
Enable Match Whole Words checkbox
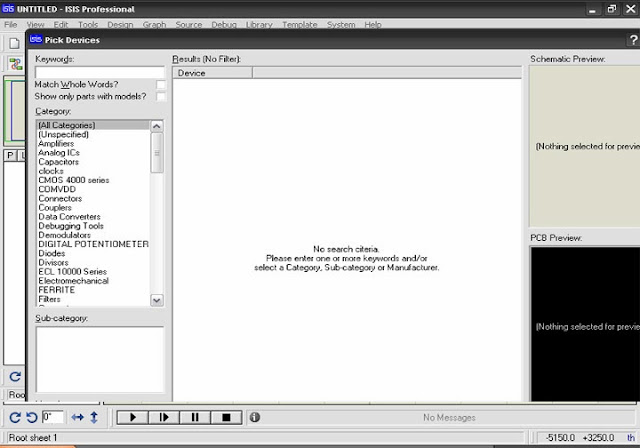pyautogui.click(x=161, y=84)
